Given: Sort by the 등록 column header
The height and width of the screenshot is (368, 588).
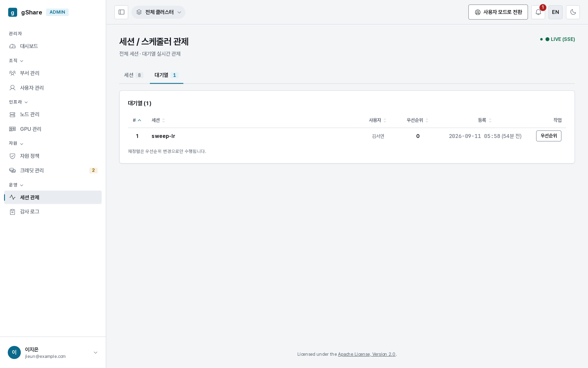Looking at the screenshot, I should (485, 120).
